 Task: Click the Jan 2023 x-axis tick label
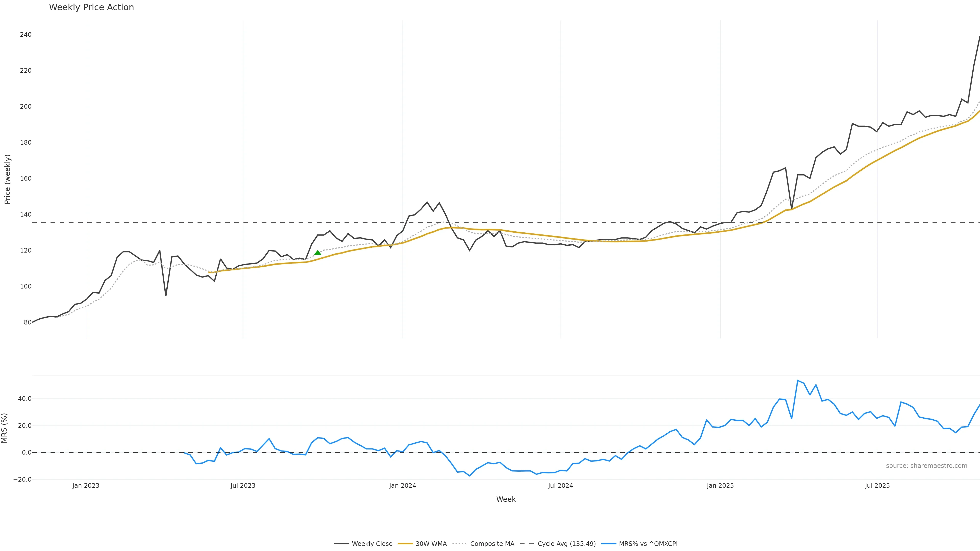pyautogui.click(x=85, y=486)
